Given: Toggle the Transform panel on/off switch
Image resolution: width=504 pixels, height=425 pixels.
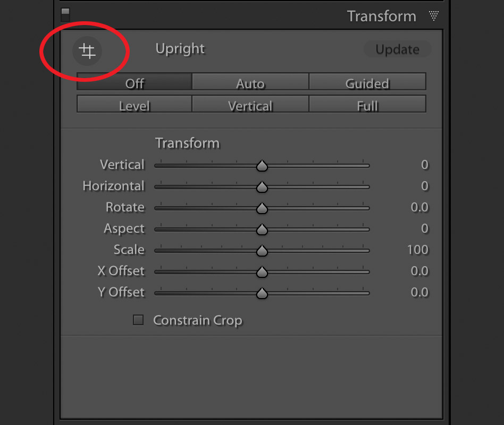Looking at the screenshot, I should click(65, 13).
